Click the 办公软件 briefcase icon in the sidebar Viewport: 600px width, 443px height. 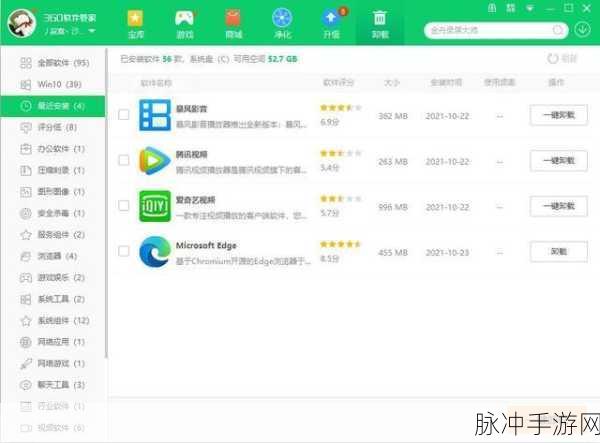tap(26, 148)
